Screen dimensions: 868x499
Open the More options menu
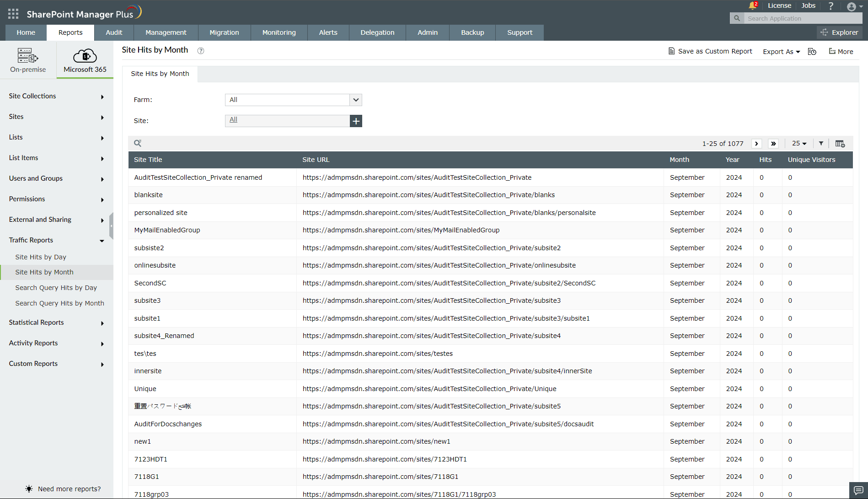tap(841, 52)
